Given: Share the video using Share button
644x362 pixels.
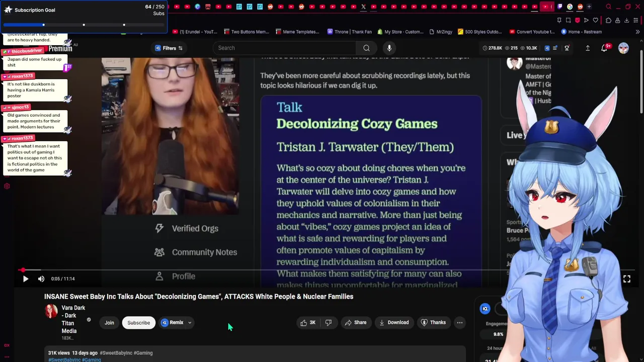Looking at the screenshot, I should coord(355,322).
